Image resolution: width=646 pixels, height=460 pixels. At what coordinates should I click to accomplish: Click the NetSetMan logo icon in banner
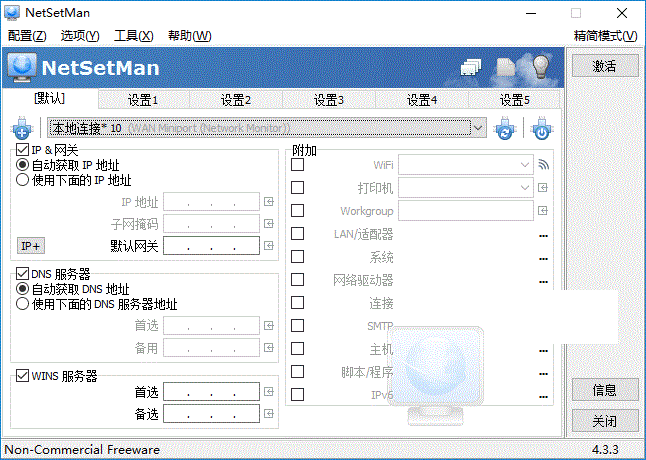(x=22, y=67)
